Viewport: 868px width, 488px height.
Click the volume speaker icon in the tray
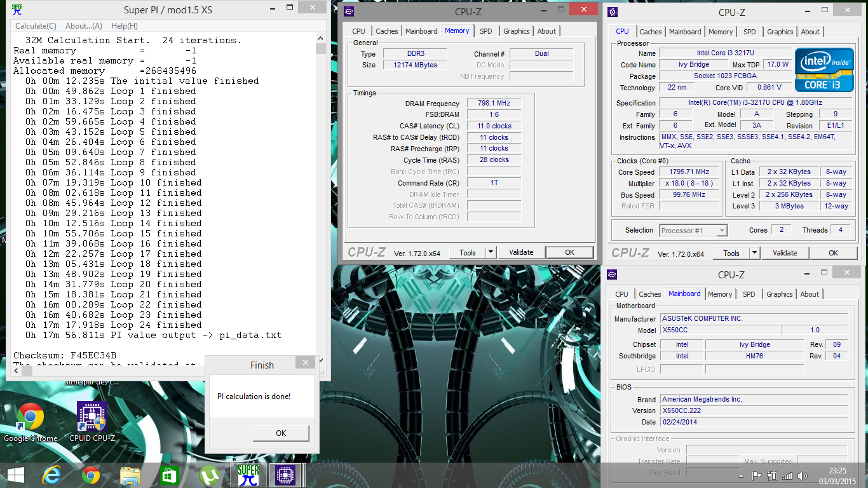803,476
